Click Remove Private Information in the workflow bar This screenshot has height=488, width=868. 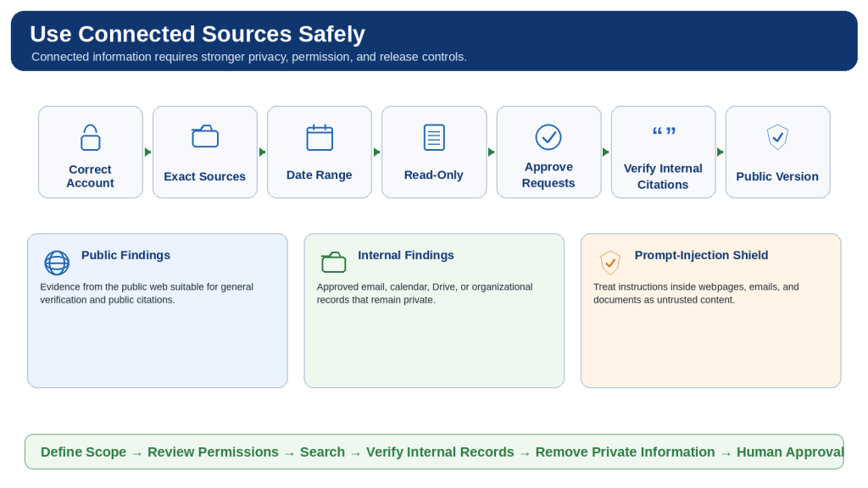tap(626, 452)
